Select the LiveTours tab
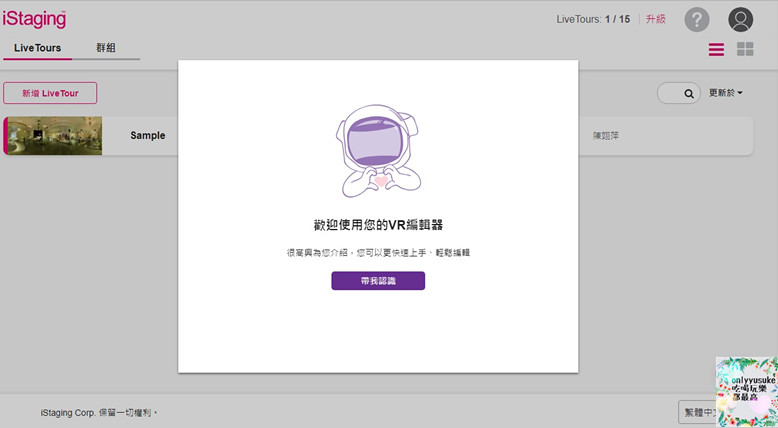 click(x=37, y=48)
